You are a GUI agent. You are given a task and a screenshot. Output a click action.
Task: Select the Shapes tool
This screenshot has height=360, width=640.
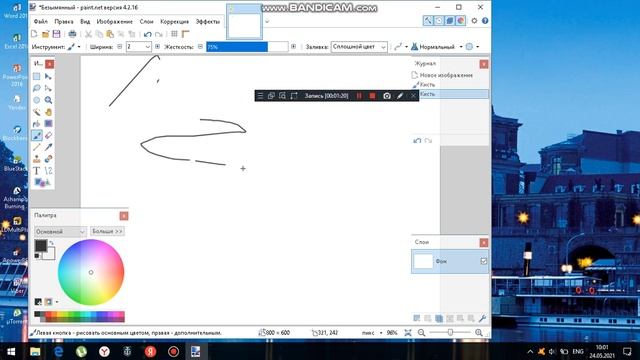[42, 182]
